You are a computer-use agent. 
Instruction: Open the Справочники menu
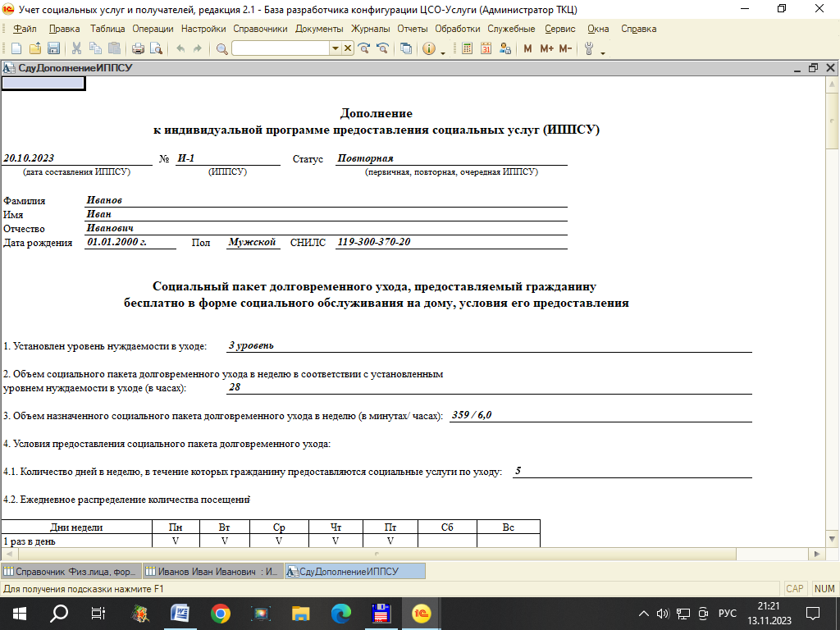click(x=260, y=29)
